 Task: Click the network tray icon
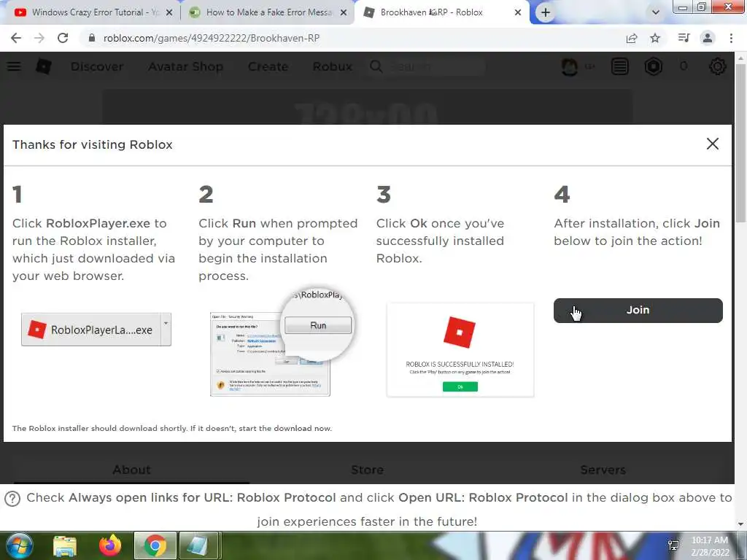[673, 545]
